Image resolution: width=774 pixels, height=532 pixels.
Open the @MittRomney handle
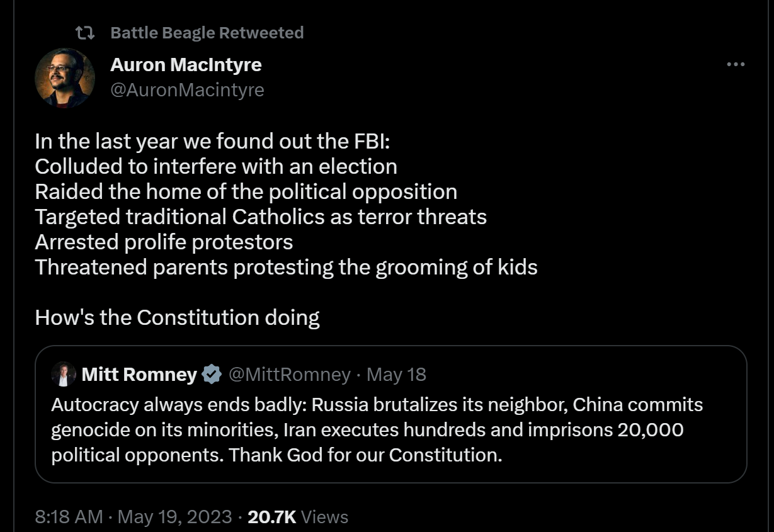tap(289, 375)
